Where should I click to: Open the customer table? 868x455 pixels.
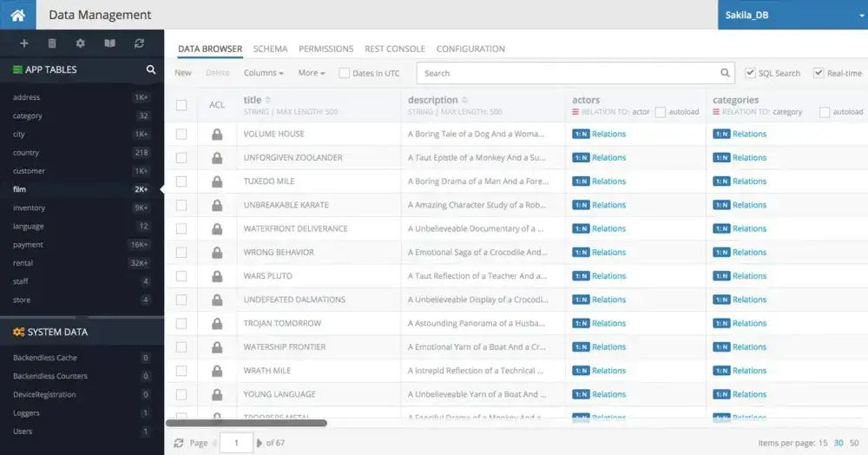point(82,171)
